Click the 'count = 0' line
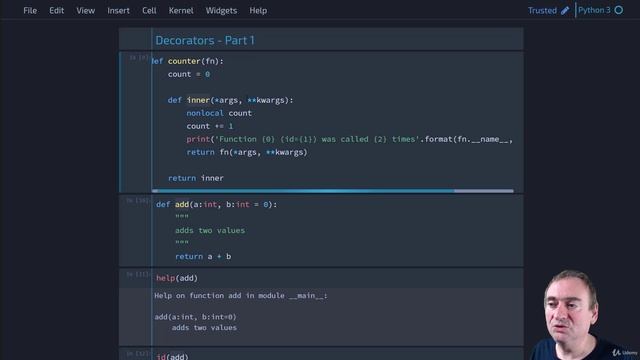This screenshot has width=640, height=360. click(x=189, y=74)
